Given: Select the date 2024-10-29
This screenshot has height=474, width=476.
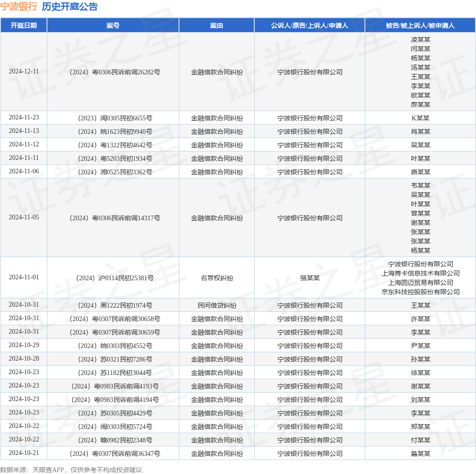Looking at the screenshot, I should [x=24, y=345].
